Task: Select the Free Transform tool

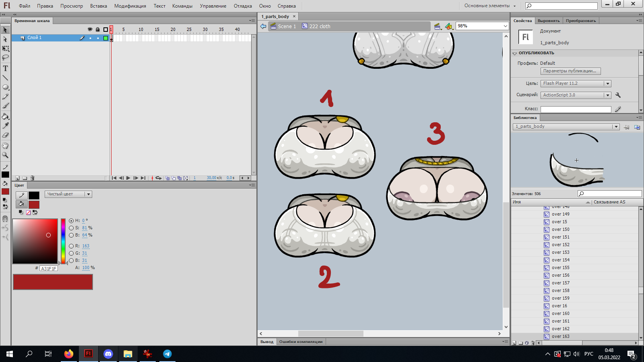Action: (5, 48)
